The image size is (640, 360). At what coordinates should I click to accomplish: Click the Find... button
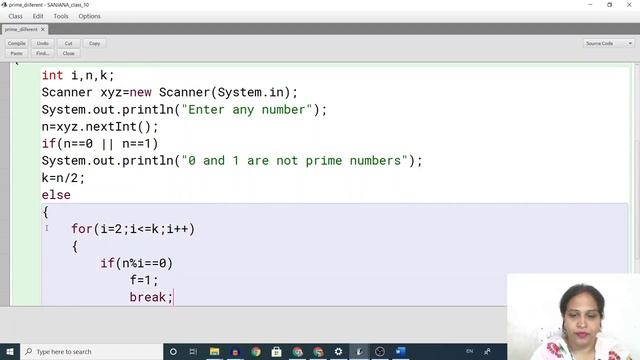tap(42, 53)
